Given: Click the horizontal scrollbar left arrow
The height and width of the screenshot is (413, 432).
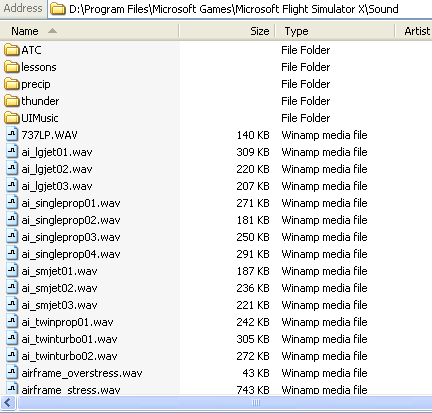Looking at the screenshot, I should 8,403.
